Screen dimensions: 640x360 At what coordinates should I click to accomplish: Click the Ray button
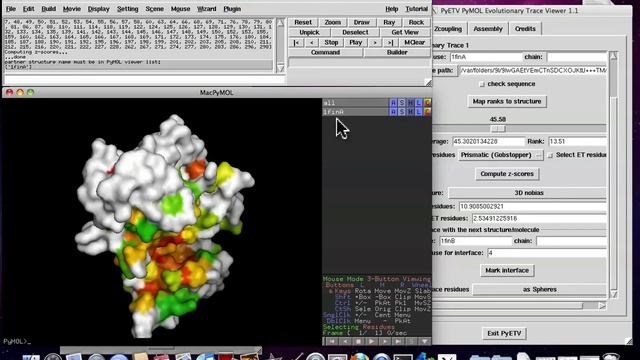pos(389,22)
